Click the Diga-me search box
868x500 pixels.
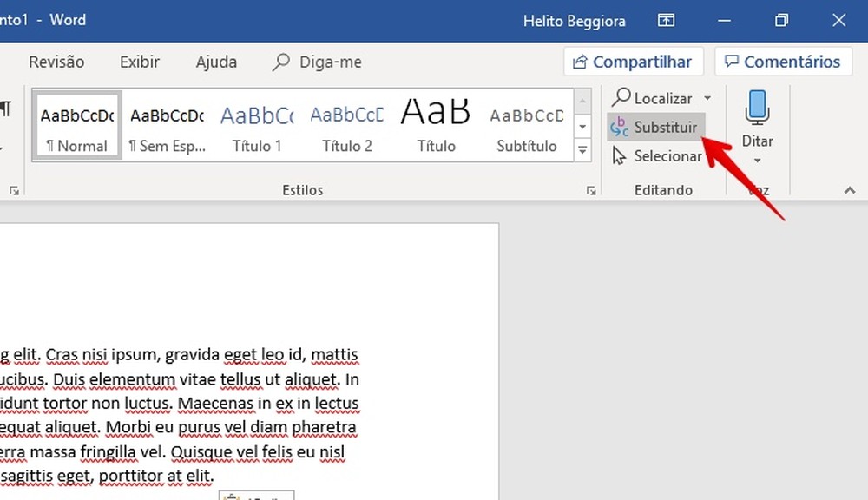(x=317, y=62)
